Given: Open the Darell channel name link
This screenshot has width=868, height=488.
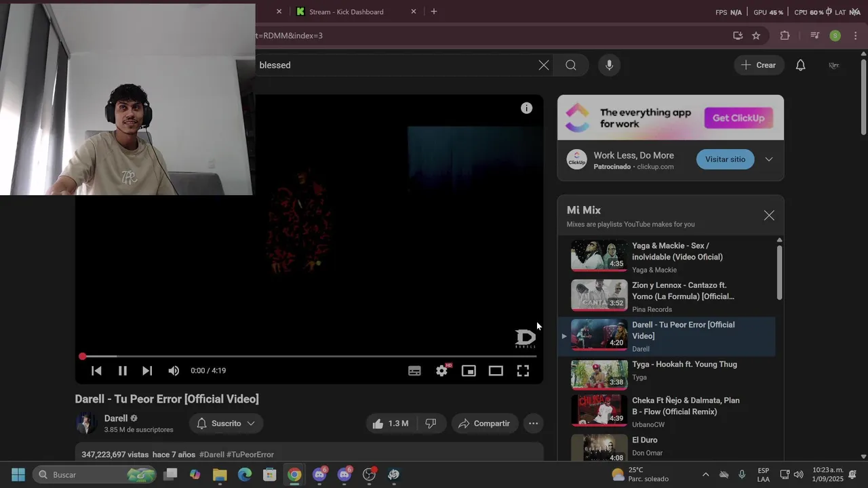Looking at the screenshot, I should coord(116,418).
